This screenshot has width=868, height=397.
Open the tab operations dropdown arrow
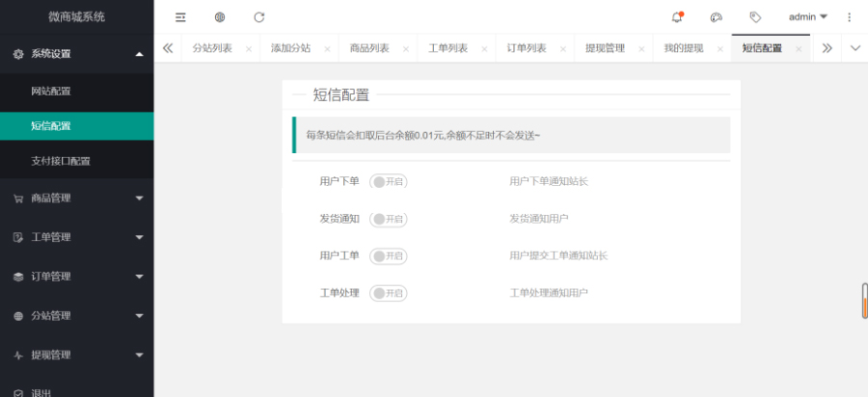854,48
